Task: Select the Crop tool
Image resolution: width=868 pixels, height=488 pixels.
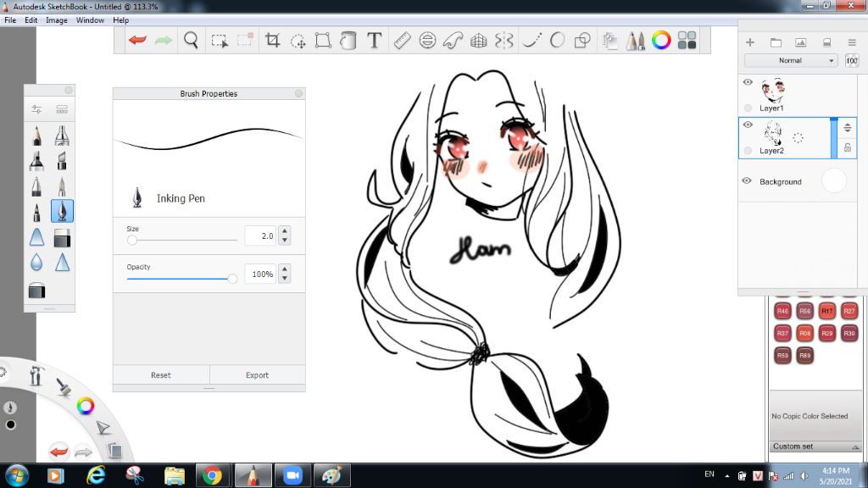Action: (x=272, y=41)
